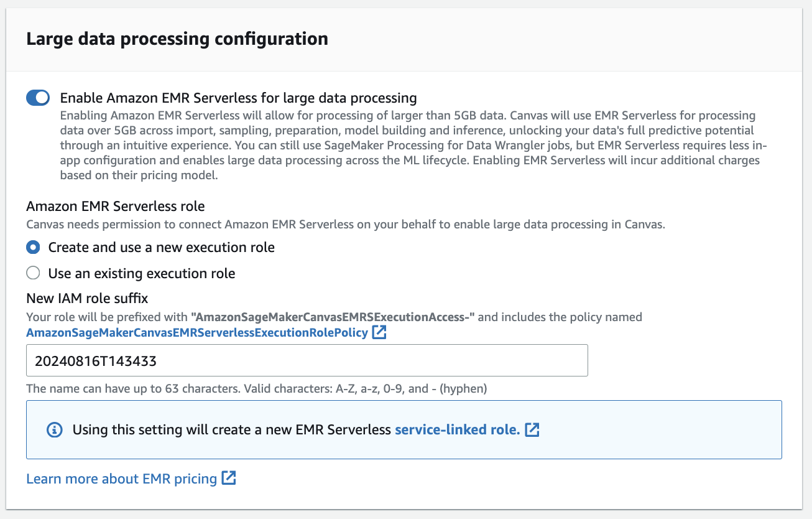Open the 'service-linked role.' link text
Image resolution: width=812 pixels, height=519 pixels.
457,429
